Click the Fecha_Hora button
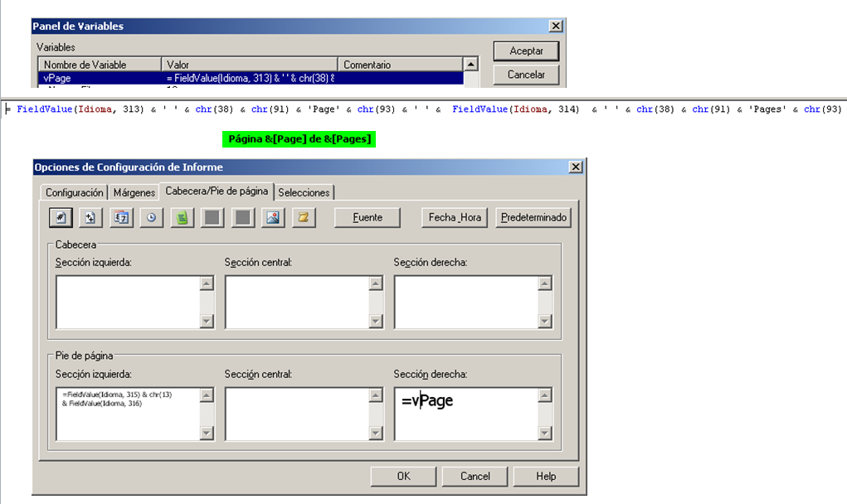Viewport: 847px width, 504px height. point(455,217)
